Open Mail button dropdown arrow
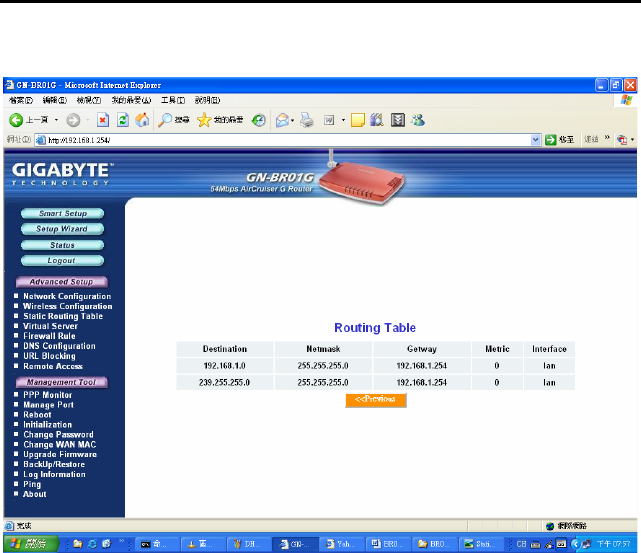The width and height of the screenshot is (641, 553). (x=293, y=121)
